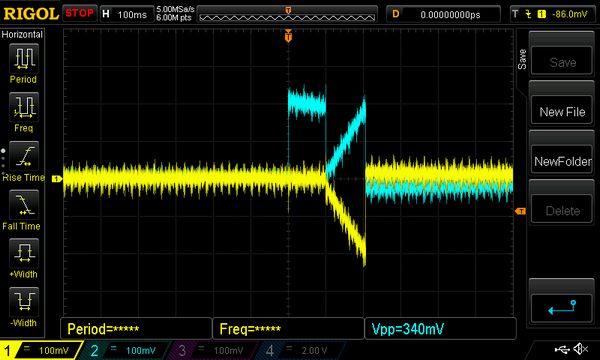Image resolution: width=600 pixels, height=360 pixels.
Task: Click the NewFolder button
Action: click(562, 161)
